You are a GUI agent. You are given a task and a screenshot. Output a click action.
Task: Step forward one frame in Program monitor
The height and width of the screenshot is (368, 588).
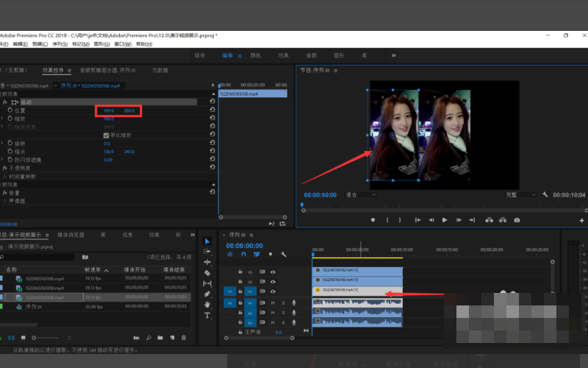458,220
